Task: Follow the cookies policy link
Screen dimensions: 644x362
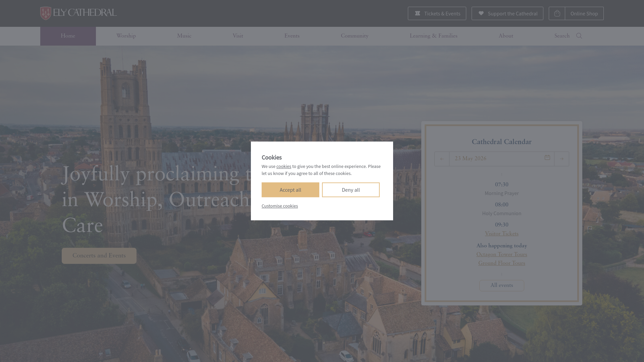Action: click(x=284, y=166)
